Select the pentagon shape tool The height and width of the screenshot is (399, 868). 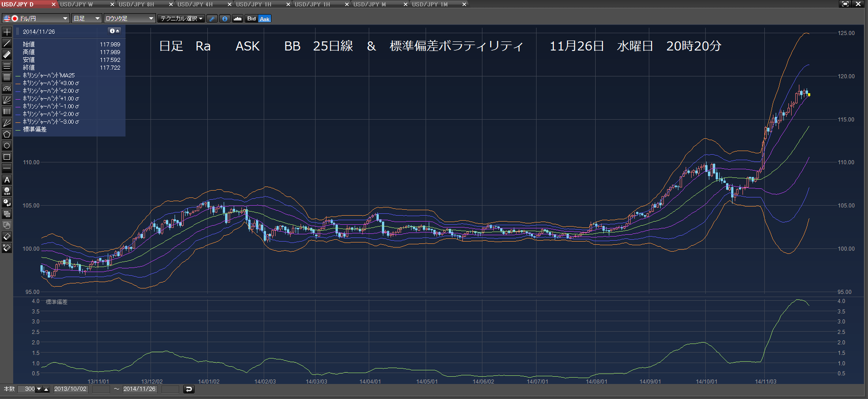coord(7,134)
